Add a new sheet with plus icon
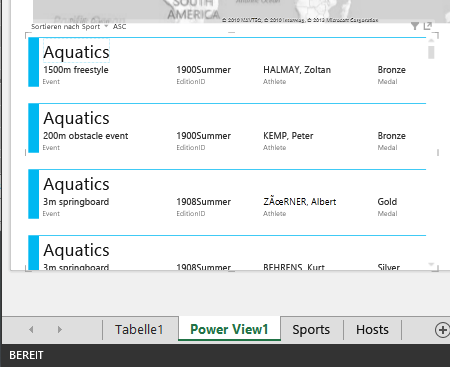The height and width of the screenshot is (367, 450). pyautogui.click(x=442, y=330)
